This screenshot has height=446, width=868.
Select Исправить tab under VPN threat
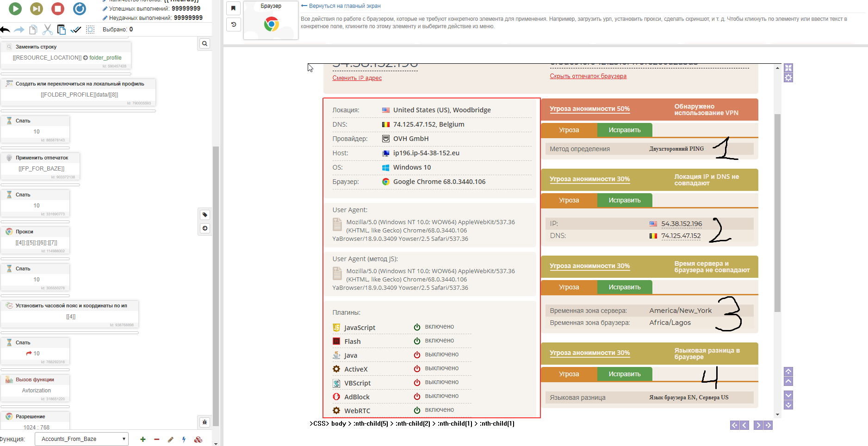tap(624, 130)
